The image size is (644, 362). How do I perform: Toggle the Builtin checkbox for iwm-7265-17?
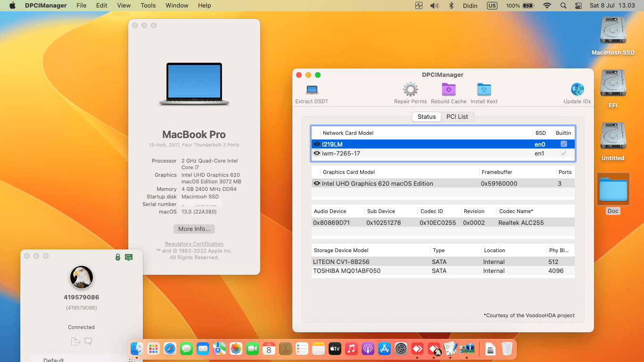coord(563,153)
